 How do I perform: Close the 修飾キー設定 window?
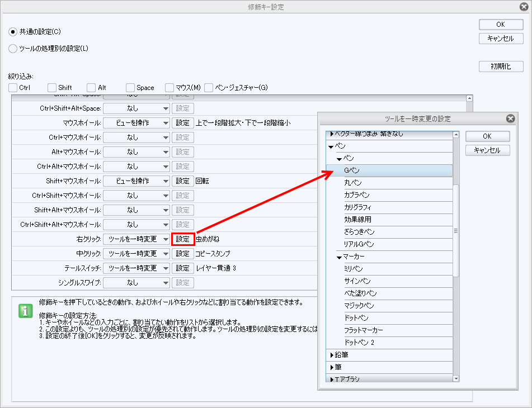[524, 7]
